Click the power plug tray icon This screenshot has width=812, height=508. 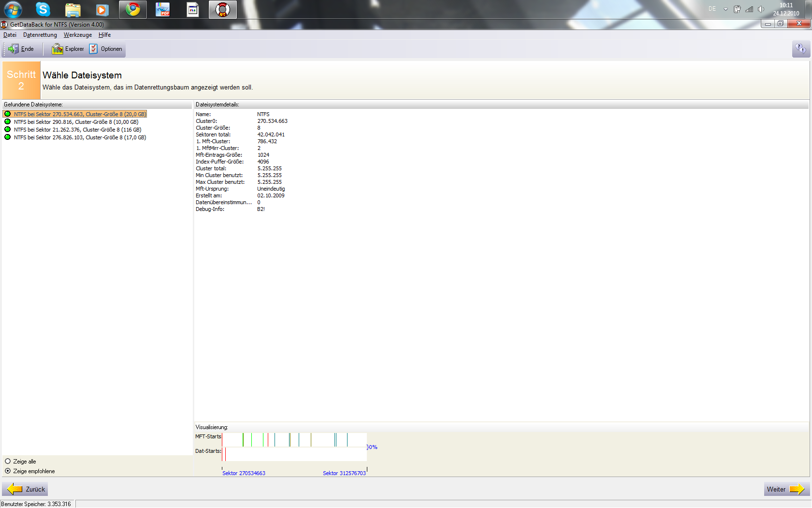(x=737, y=9)
